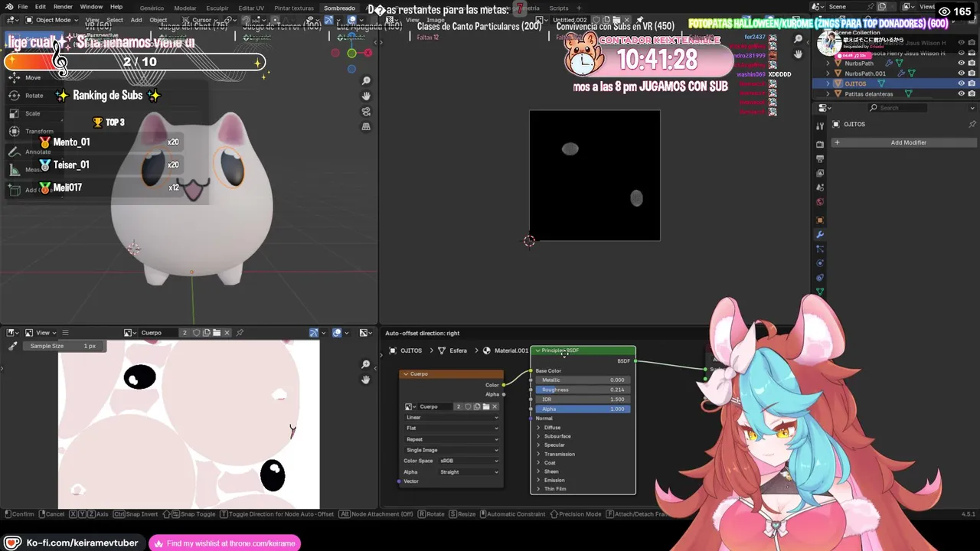Viewport: 980px width, 551px height.
Task: Open the Modifiers wrench tab
Action: [820, 235]
